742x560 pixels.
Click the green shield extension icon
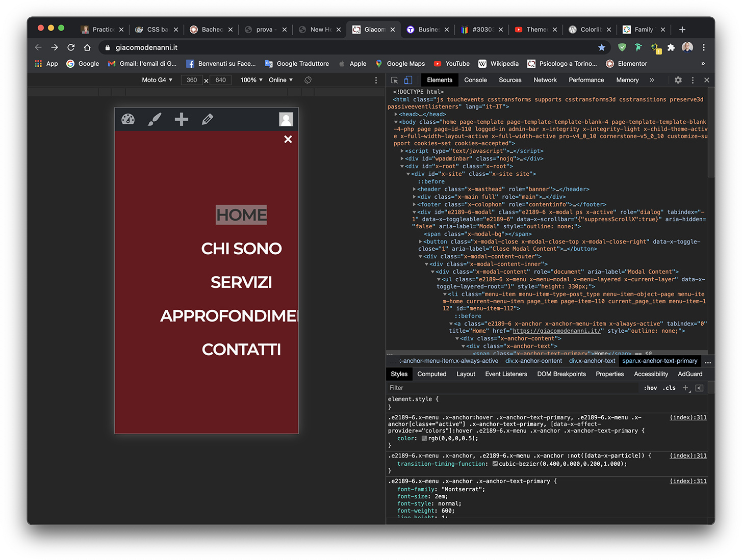pos(622,47)
